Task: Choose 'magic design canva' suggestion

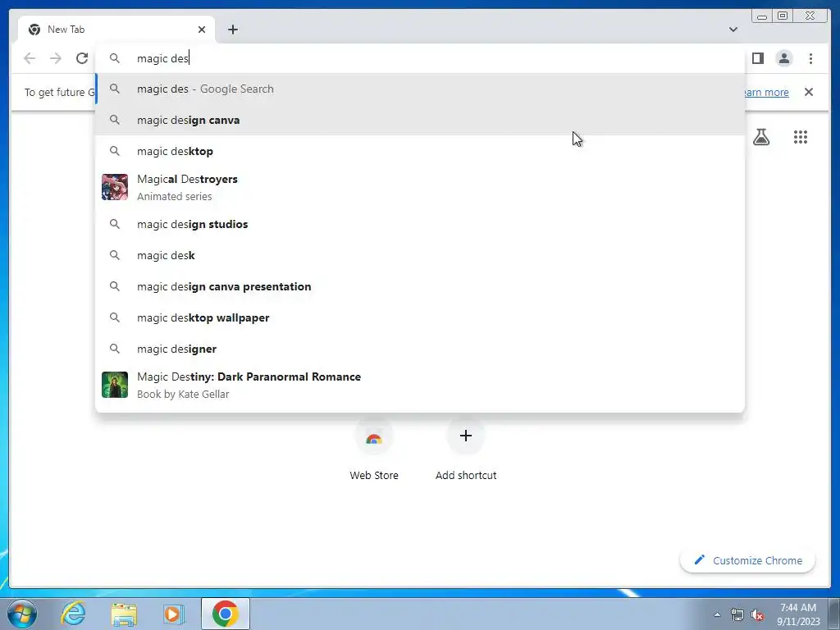Action: [420, 120]
